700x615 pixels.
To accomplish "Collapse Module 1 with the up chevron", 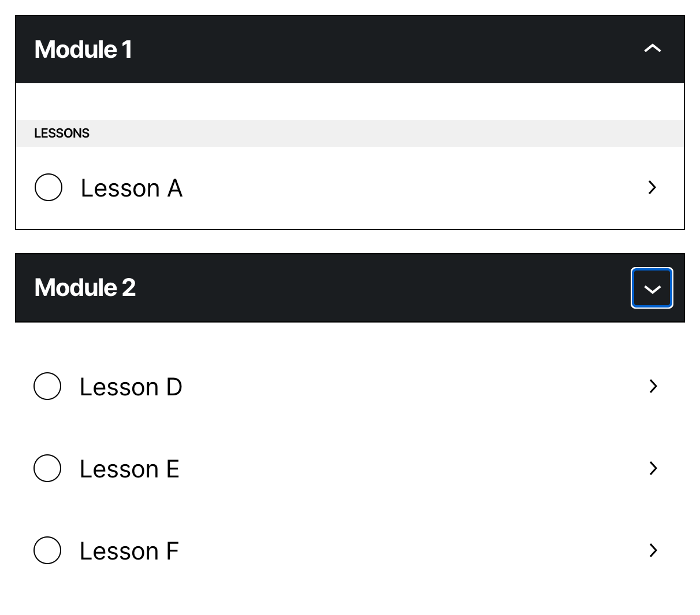I will [652, 49].
